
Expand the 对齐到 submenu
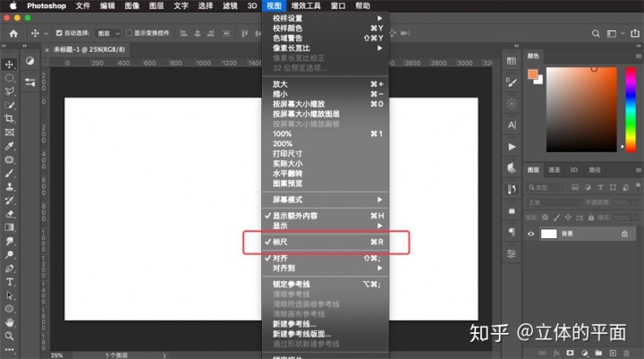pos(326,268)
